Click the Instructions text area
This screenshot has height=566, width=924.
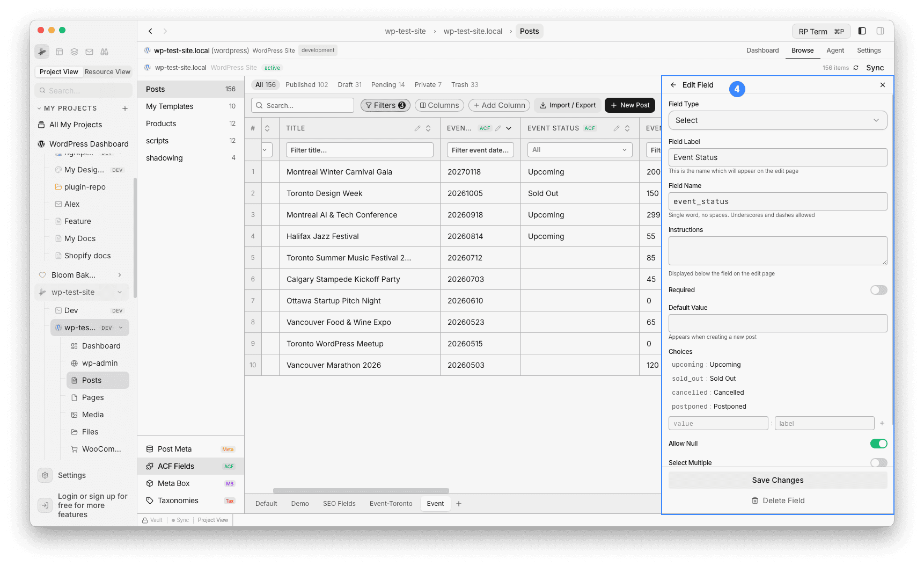point(778,251)
